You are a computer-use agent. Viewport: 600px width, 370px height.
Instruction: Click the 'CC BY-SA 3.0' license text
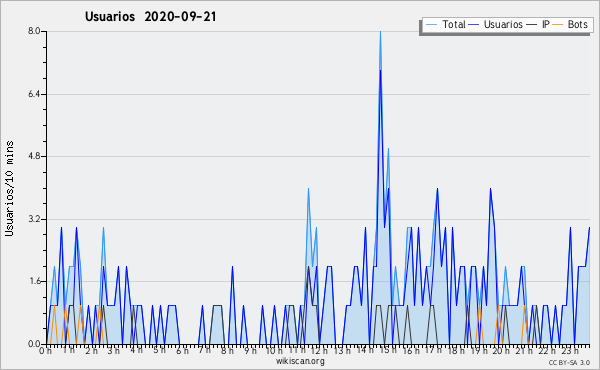tap(569, 362)
